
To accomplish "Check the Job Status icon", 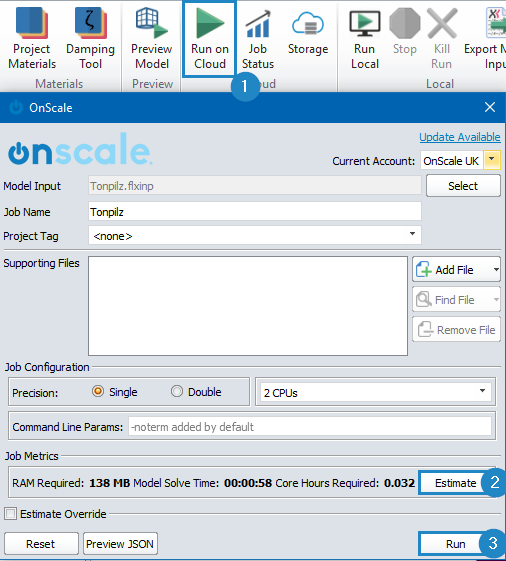I will [258, 38].
